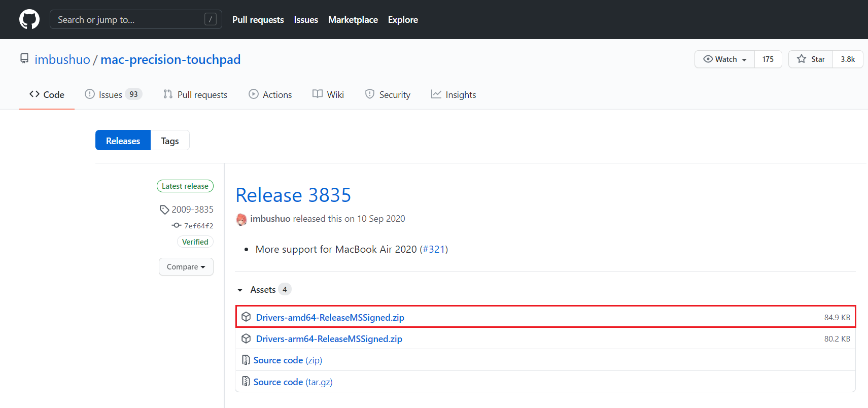Click the Insights graph icon
This screenshot has height=408, width=868.
coord(436,94)
